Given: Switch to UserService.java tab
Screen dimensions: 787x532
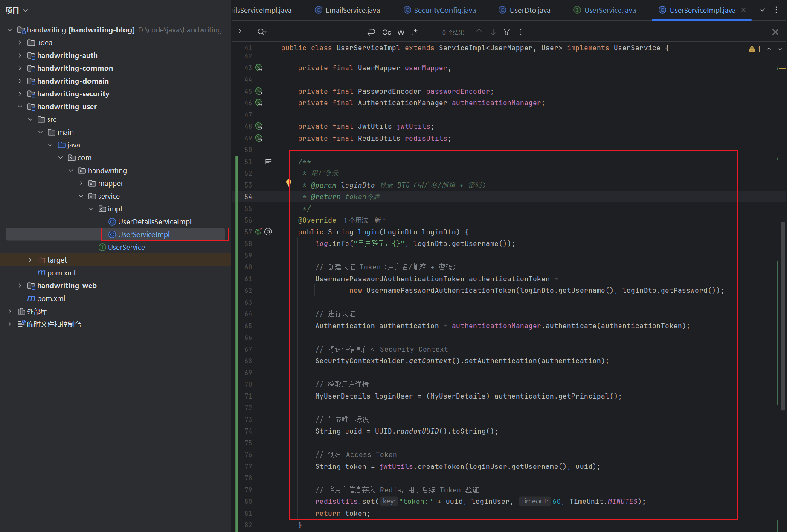Looking at the screenshot, I should click(604, 10).
